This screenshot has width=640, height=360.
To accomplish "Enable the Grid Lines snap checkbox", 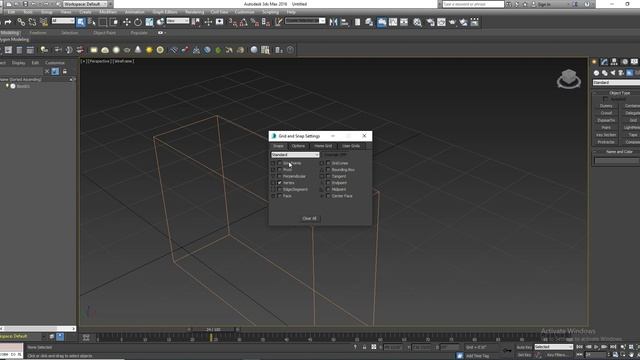I will click(x=328, y=163).
